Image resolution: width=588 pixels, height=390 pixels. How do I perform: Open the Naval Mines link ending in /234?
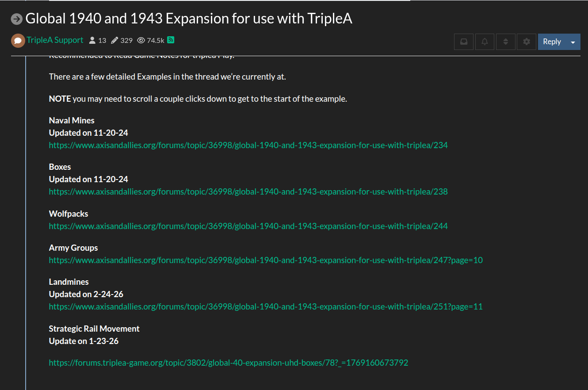(x=248, y=145)
